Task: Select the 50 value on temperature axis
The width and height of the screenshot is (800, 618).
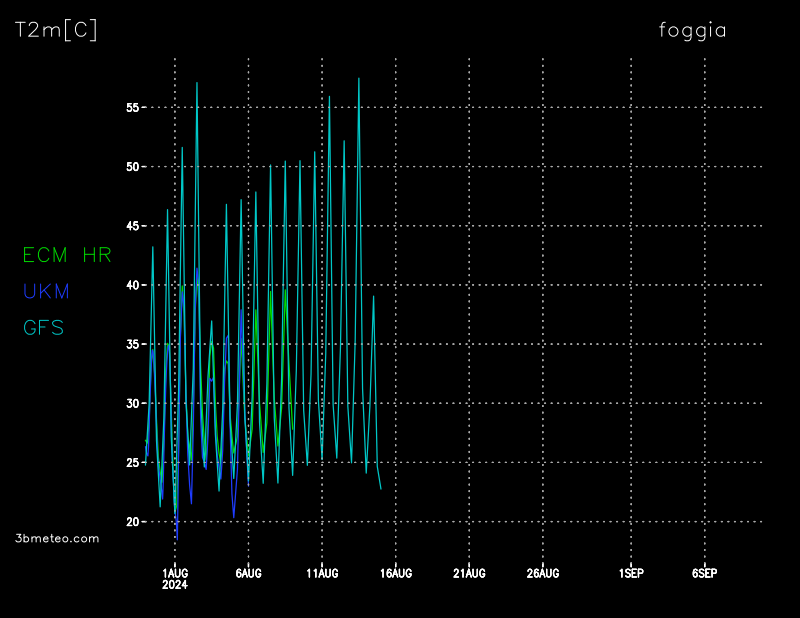Action: click(x=131, y=167)
